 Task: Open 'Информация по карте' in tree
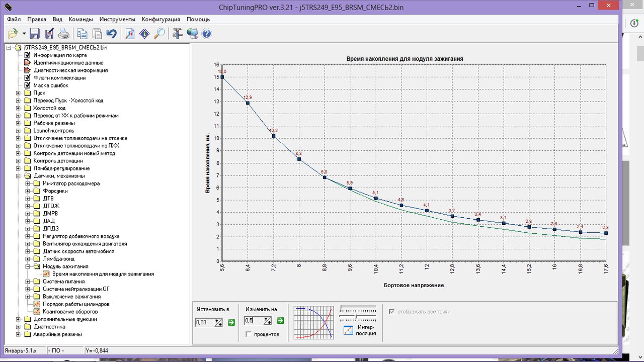click(60, 55)
